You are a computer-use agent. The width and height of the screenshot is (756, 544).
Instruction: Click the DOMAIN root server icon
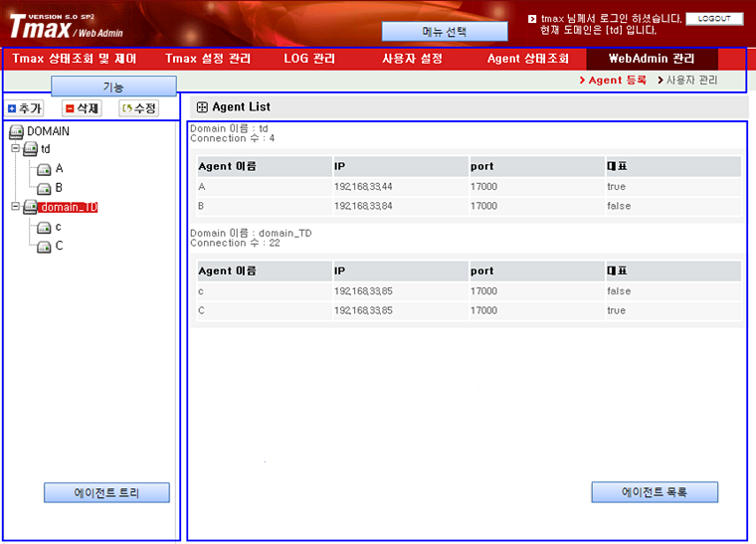pos(16,131)
